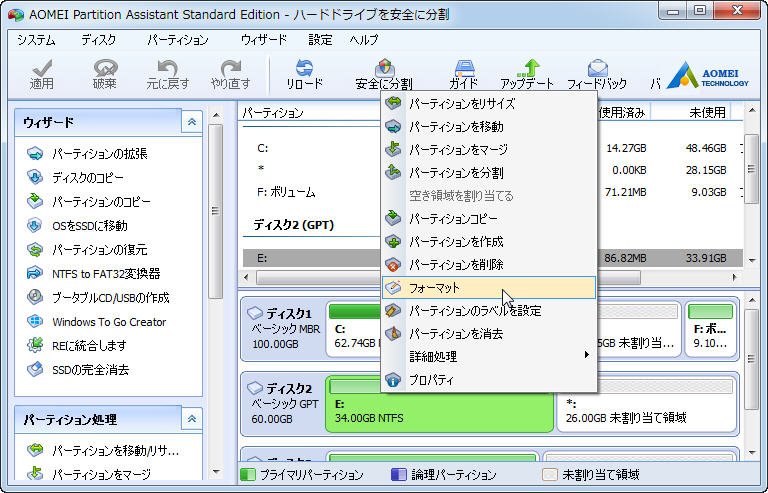Select 26.00GB 未割り当て領域 block on ディスク2
This screenshot has width=768, height=493.
coord(647,404)
